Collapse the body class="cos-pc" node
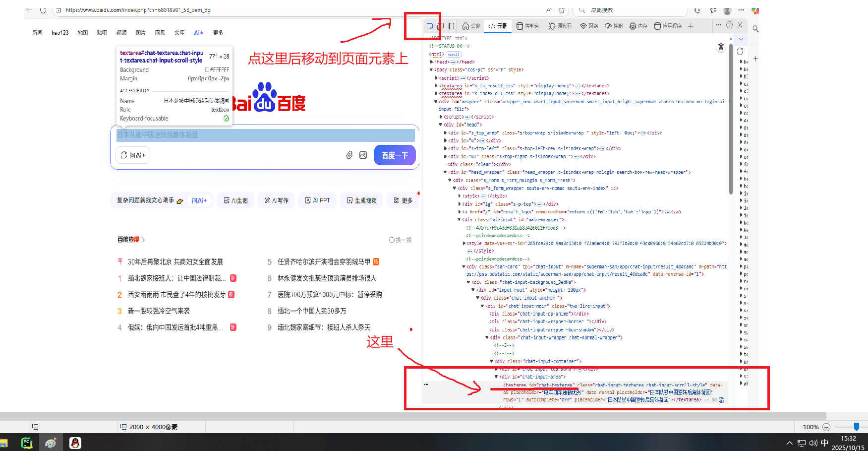Screen dimensions: 868x451 431,70
